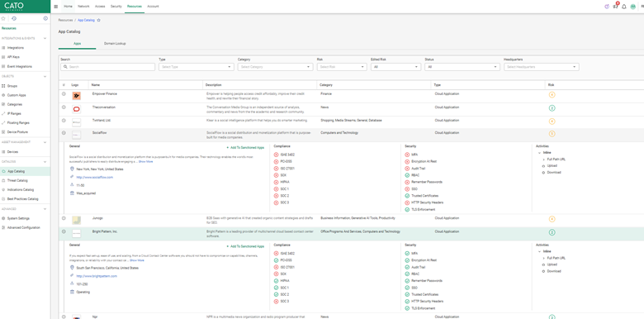This screenshot has width=644, height=319.
Task: Open the brightpattern.com website link
Action: coord(97,276)
